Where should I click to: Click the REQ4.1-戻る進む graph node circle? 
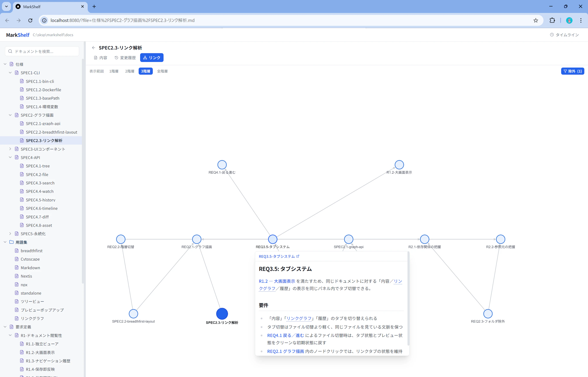click(x=222, y=165)
